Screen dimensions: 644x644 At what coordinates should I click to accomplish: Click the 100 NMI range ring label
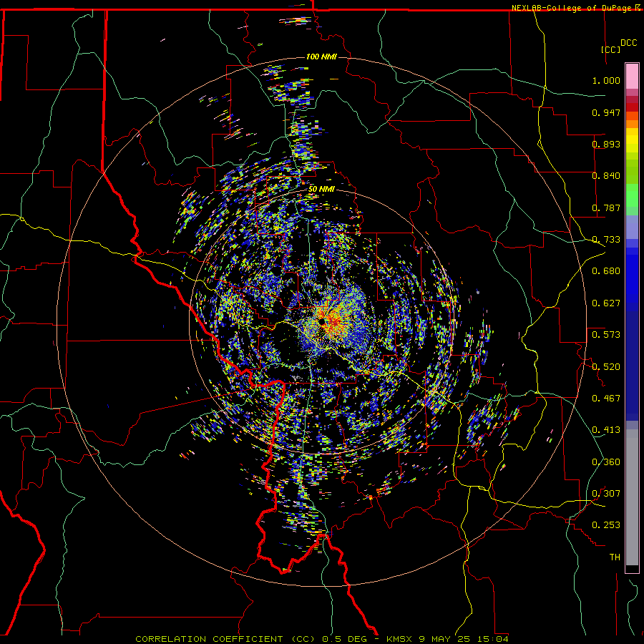click(x=321, y=57)
